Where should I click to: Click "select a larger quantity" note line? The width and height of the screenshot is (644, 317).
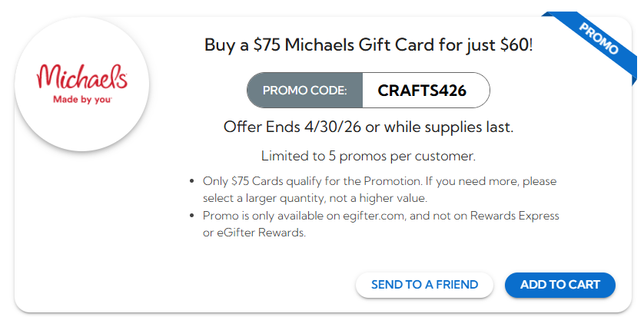tap(261, 197)
